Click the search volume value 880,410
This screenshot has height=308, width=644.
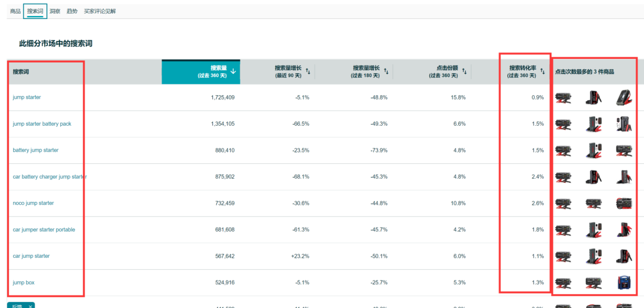(224, 150)
